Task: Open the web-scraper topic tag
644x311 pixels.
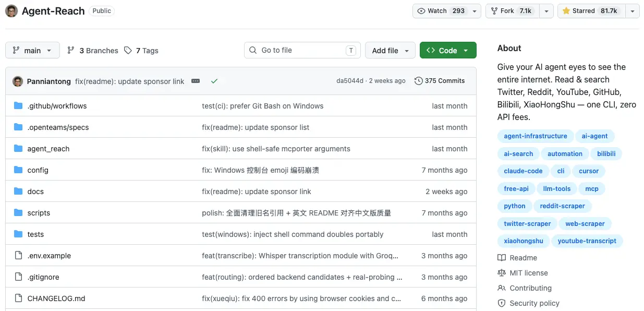Action: [585, 224]
